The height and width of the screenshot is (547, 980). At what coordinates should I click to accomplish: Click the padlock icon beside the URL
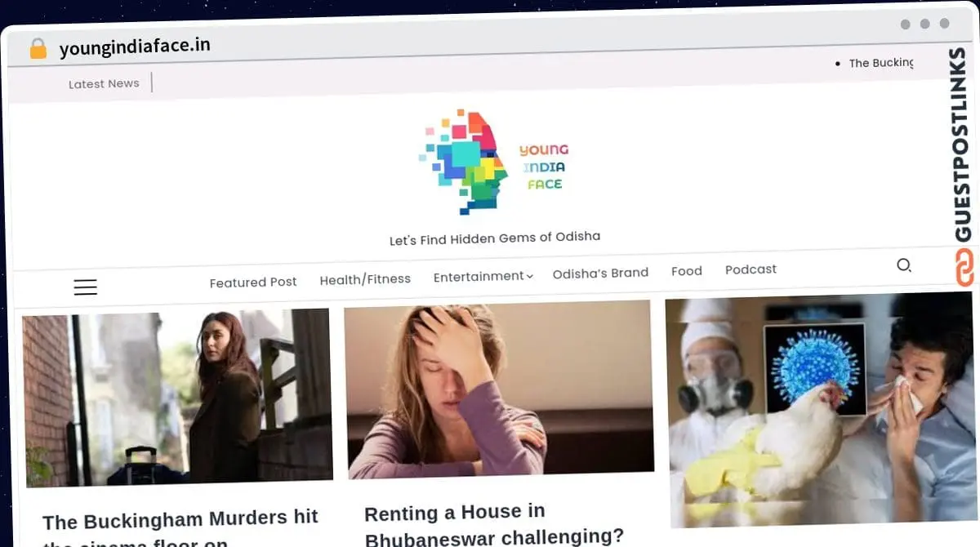pyautogui.click(x=38, y=49)
